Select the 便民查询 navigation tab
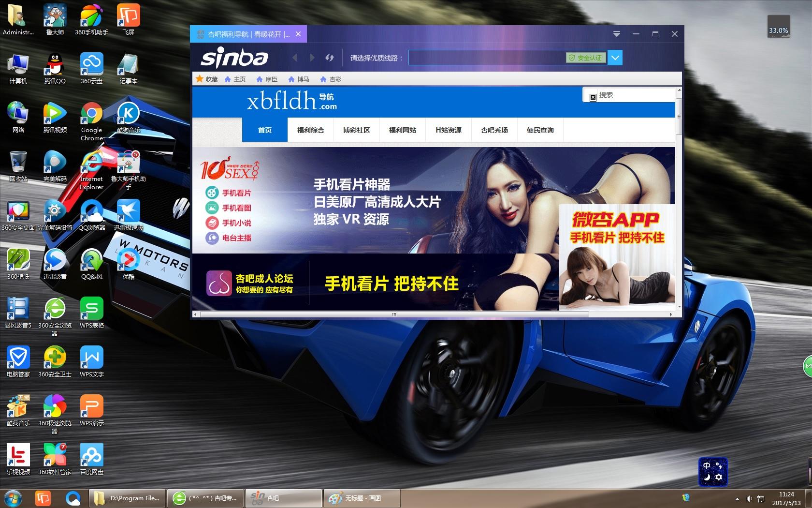This screenshot has width=812, height=508. tap(540, 130)
